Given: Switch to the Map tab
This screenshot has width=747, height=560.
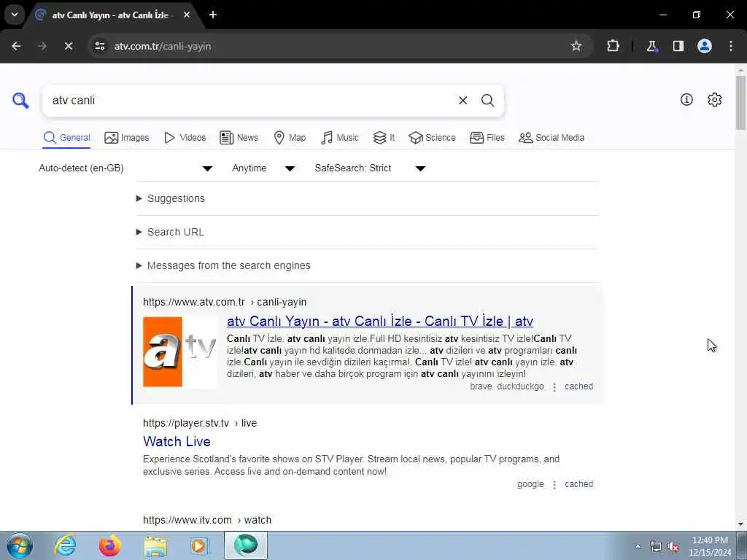Looking at the screenshot, I should (x=290, y=138).
